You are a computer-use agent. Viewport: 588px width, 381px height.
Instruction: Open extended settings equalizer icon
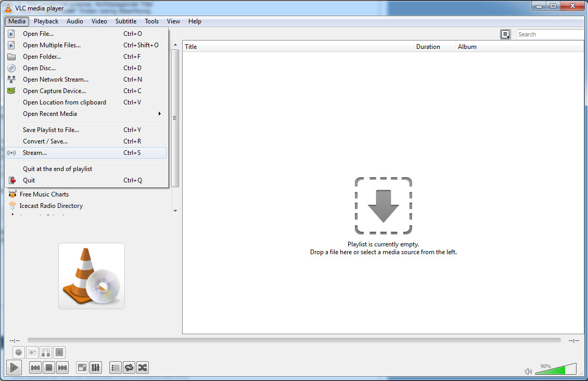click(96, 368)
